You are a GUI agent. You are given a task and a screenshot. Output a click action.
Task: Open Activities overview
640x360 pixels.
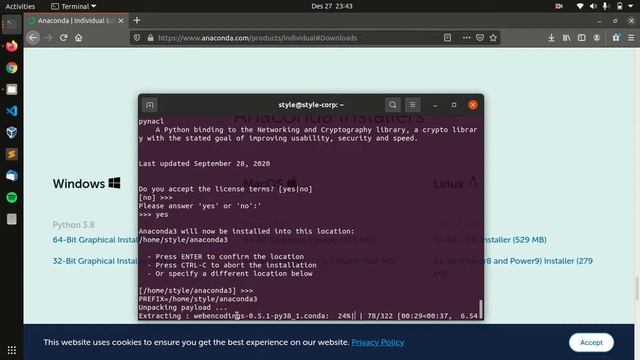pyautogui.click(x=20, y=6)
